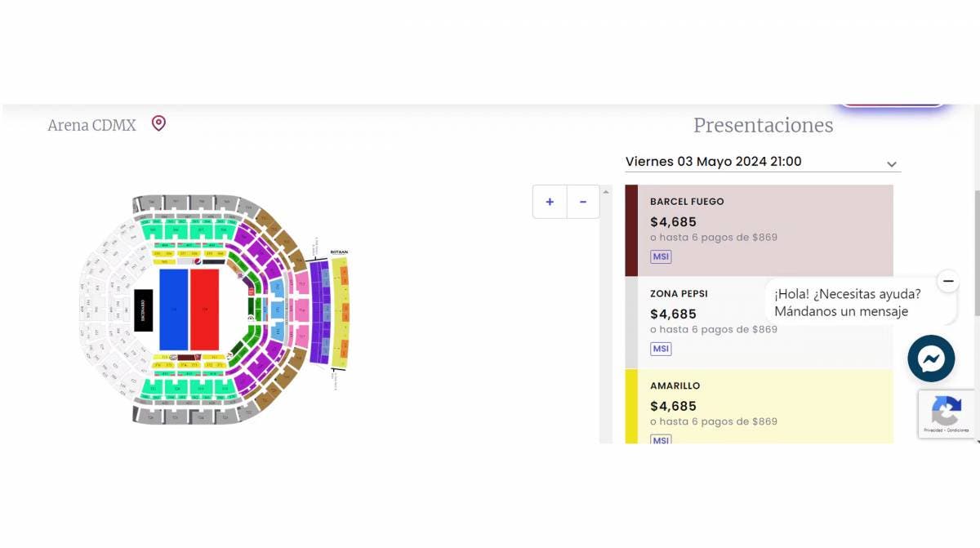Click the MSI badge under Zona Pepsi
The width and height of the screenshot is (980, 548).
[661, 349]
